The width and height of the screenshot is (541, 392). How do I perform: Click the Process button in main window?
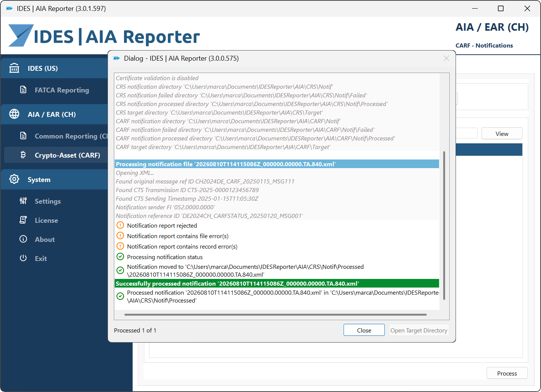[x=507, y=373]
